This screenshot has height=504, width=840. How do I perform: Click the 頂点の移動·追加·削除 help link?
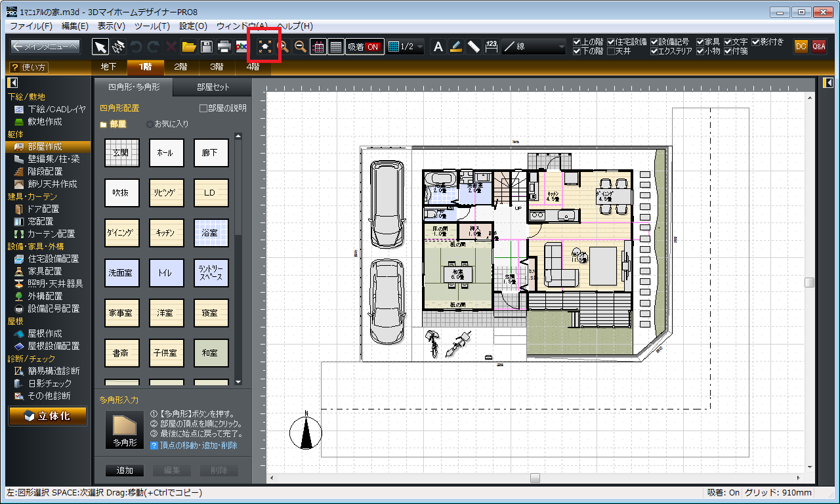tap(194, 446)
